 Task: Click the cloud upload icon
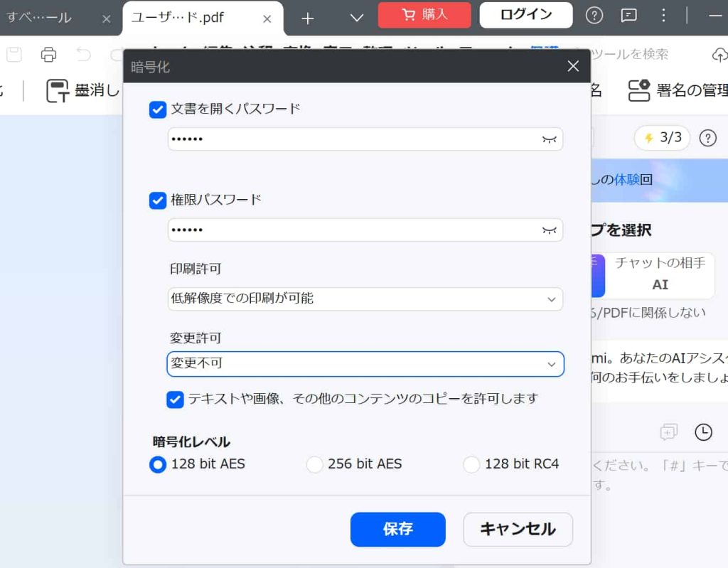(x=719, y=55)
